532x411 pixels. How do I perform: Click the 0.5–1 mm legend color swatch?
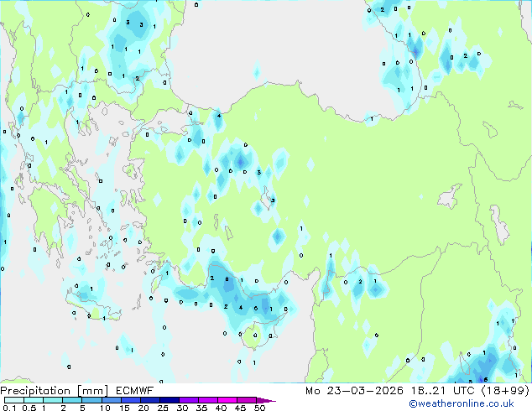pyautogui.click(x=34, y=400)
